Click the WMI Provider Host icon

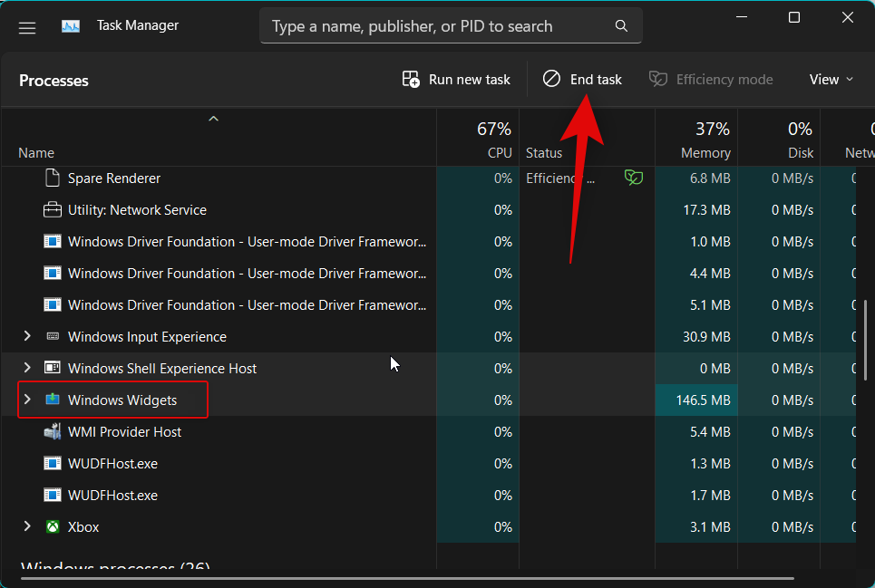[52, 431]
